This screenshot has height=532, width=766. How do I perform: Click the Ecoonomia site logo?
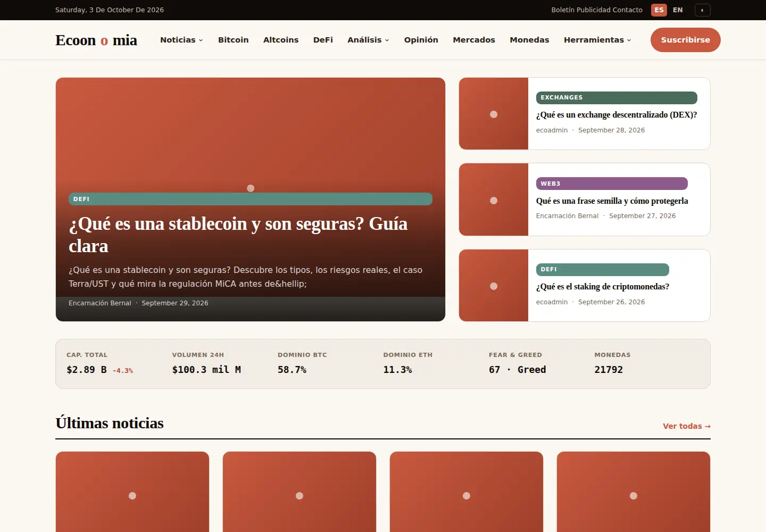tap(96, 40)
